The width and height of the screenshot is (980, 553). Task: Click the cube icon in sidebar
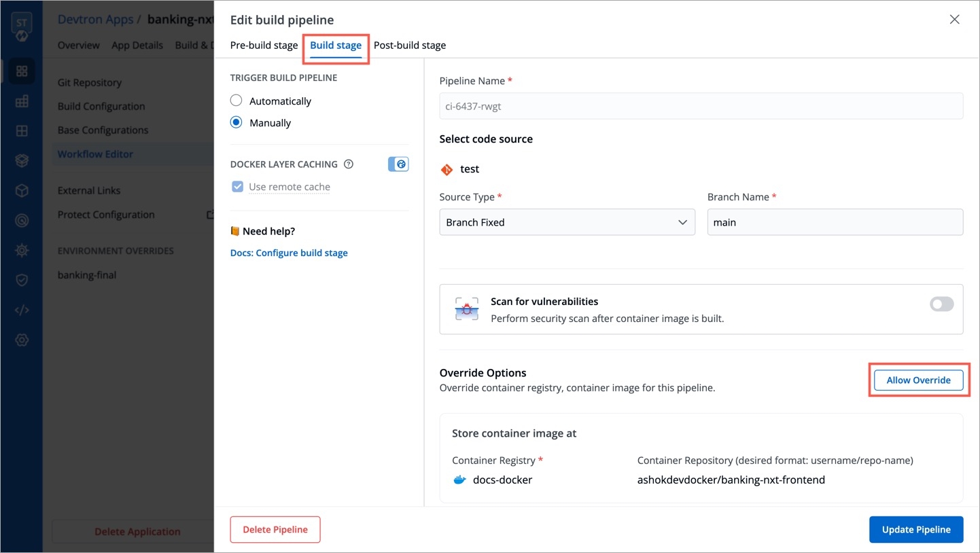pos(22,191)
